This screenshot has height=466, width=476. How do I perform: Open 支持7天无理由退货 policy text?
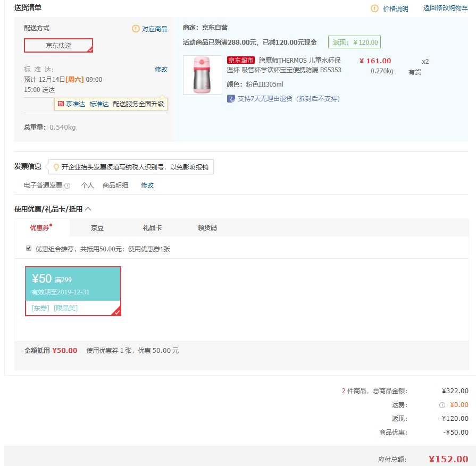[x=289, y=99]
